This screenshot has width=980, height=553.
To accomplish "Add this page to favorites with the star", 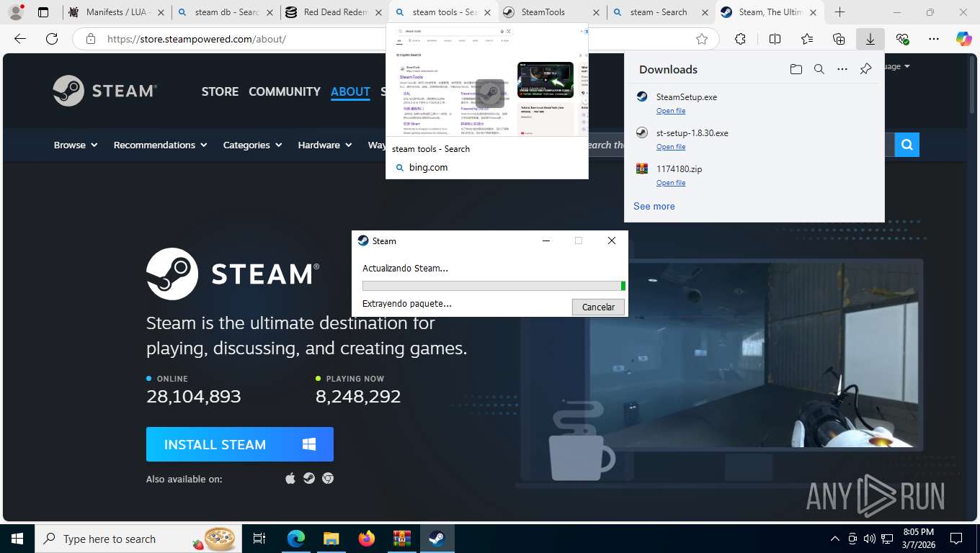I will 702,40.
